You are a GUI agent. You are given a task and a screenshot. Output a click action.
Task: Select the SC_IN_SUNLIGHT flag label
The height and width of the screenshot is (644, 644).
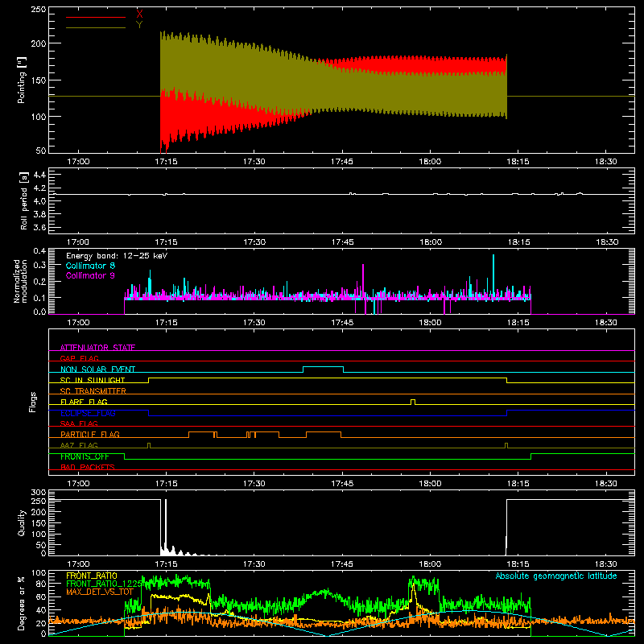coord(93,380)
